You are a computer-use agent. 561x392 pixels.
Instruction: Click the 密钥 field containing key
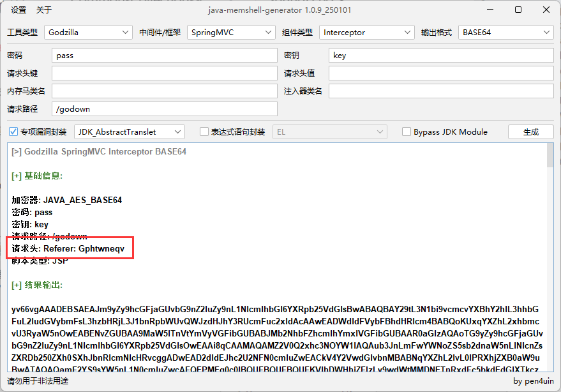[441, 56]
